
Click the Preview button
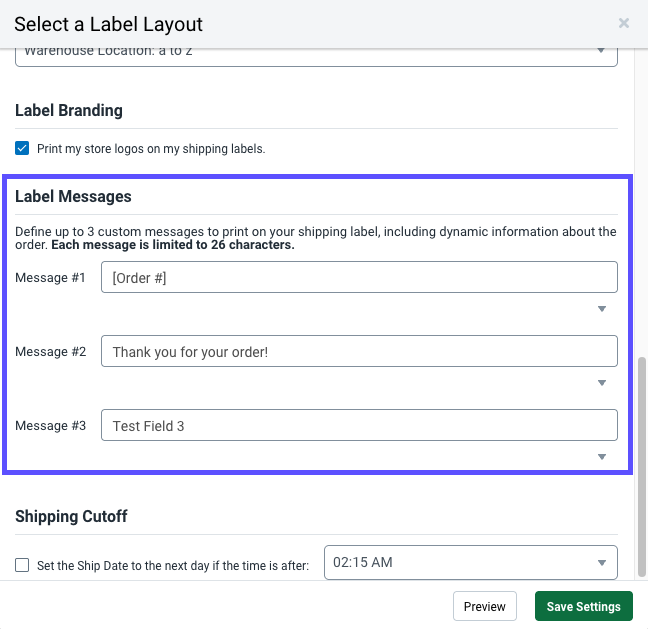(x=485, y=606)
